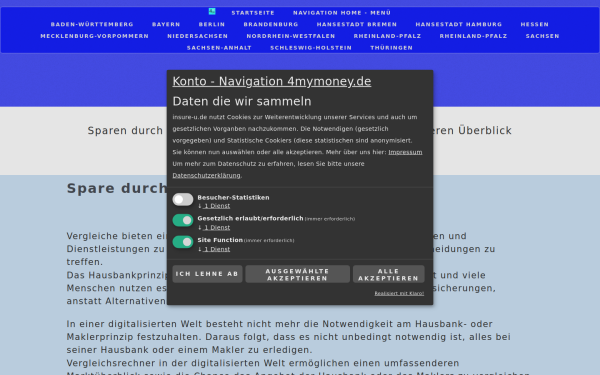
Task: Select Berlin in the navigation
Action: click(212, 24)
